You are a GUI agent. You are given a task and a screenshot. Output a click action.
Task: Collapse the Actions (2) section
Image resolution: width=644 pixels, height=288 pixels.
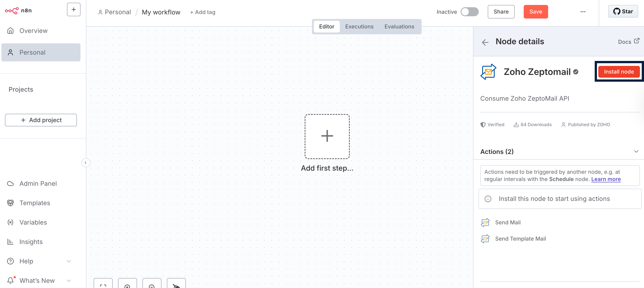pos(636,151)
